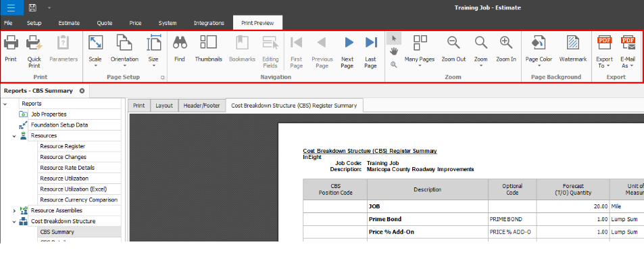Select the Resources tree node

pyautogui.click(x=44, y=135)
